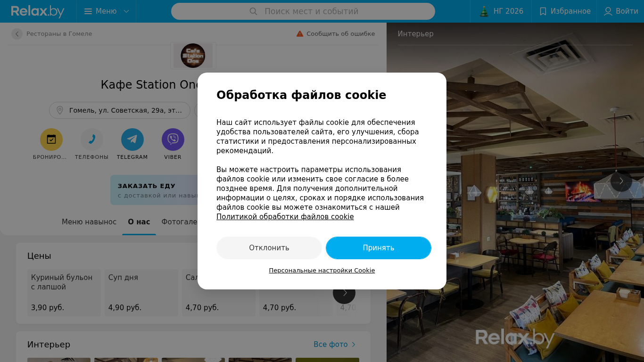The image size is (644, 362).
Task: Click the Телефоны phone icon
Action: click(x=92, y=140)
